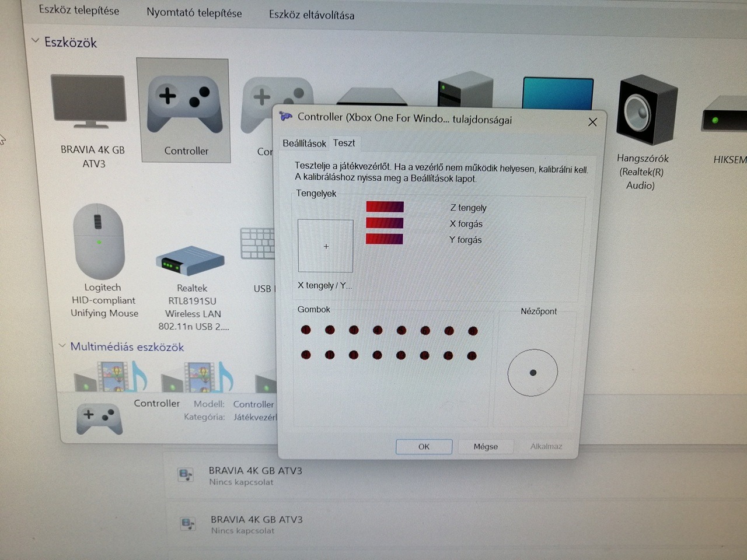Click the second BRAVIA 4K GB ATV3 list icon
The width and height of the screenshot is (747, 560).
point(187,523)
